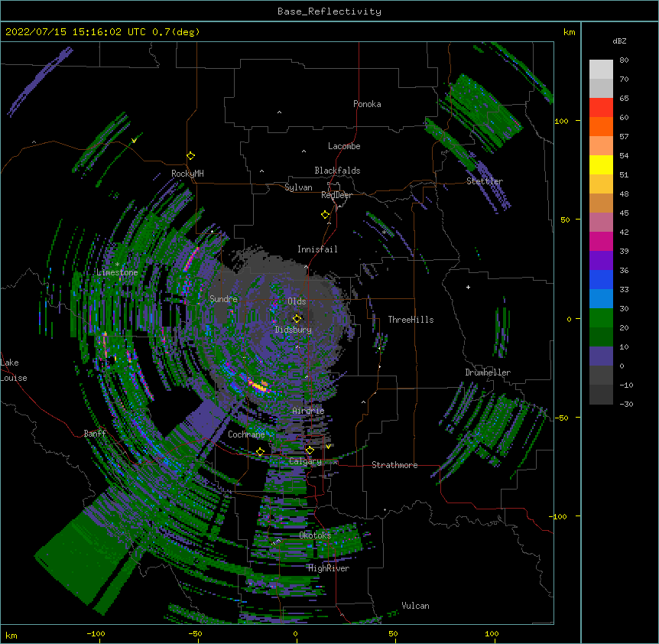Click the RockyMH label
The height and width of the screenshot is (644, 659).
[x=187, y=174]
